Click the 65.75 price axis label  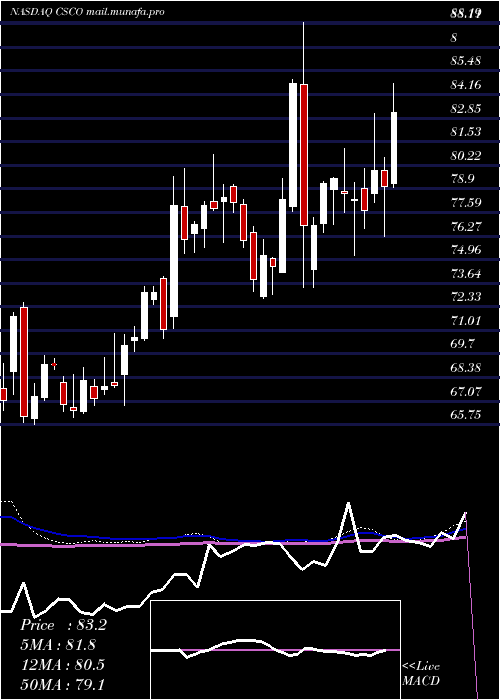pyautogui.click(x=466, y=415)
